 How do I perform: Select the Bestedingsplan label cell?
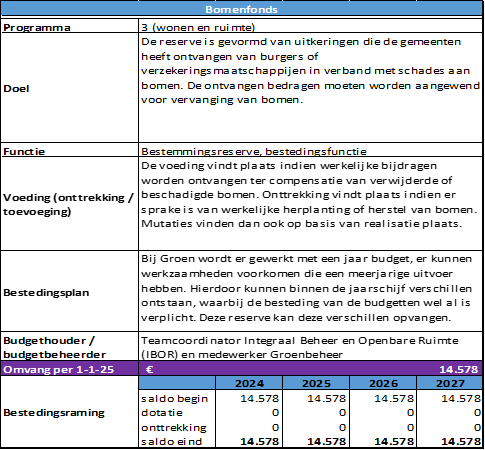point(69,291)
